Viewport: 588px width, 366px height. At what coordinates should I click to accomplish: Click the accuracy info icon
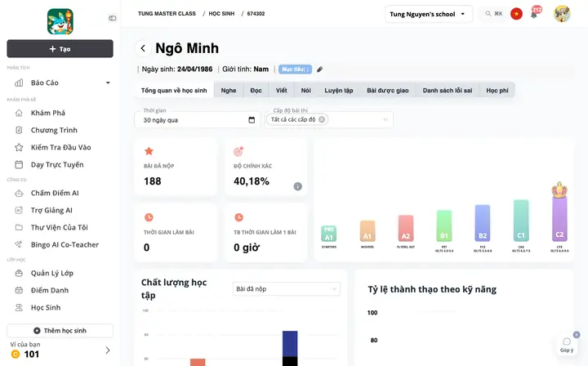click(298, 186)
